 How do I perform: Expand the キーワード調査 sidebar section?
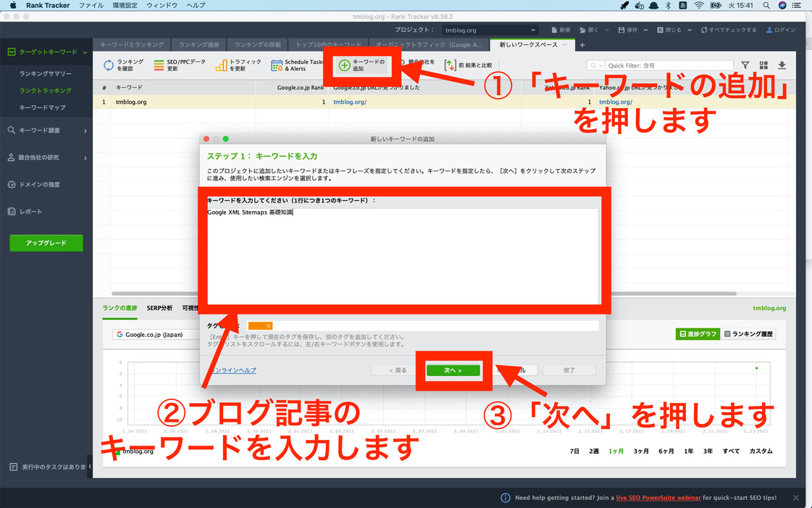[85, 131]
